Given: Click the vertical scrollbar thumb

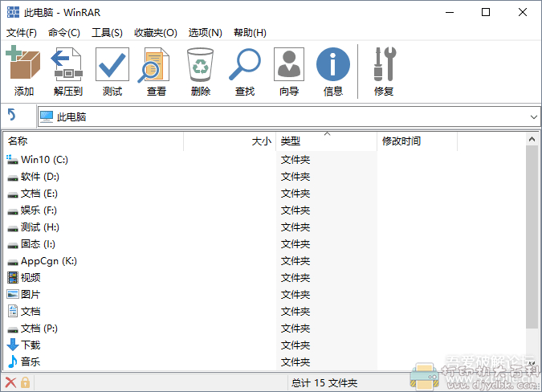Looking at the screenshot, I should tap(532, 237).
